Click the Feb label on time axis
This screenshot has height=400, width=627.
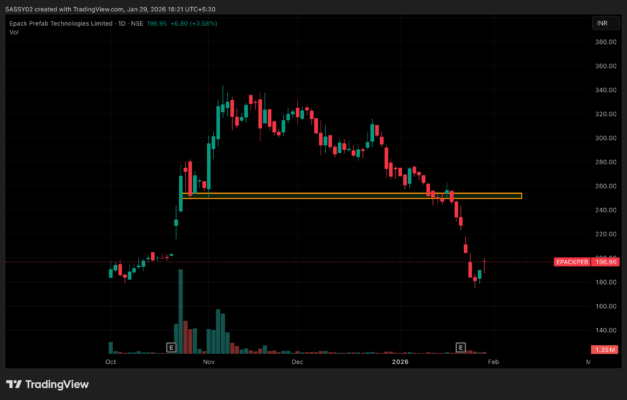pyautogui.click(x=492, y=362)
